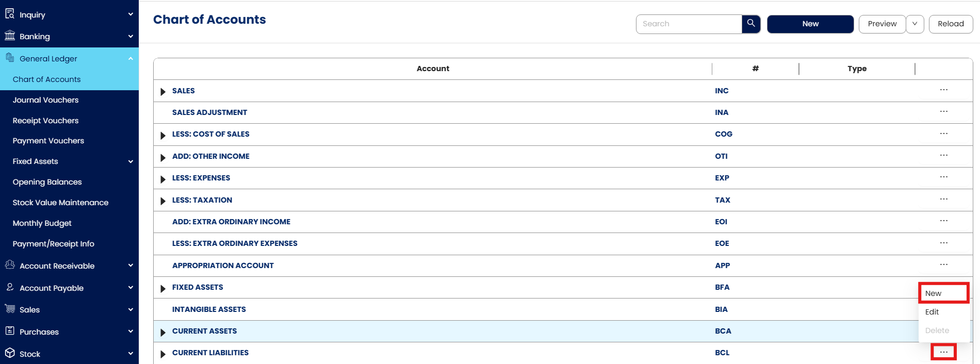Expand the Banking sidebar menu chevron
Image resolution: width=980 pixels, height=364 pixels.
click(130, 36)
